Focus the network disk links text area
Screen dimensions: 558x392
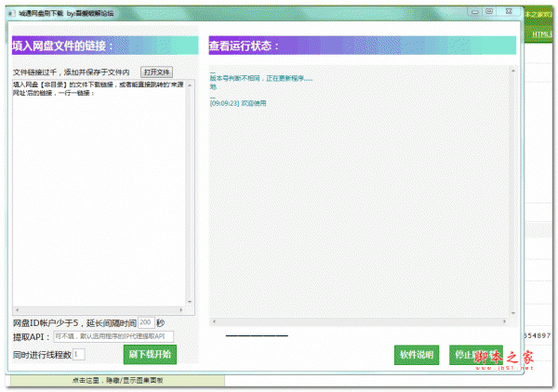pos(99,193)
